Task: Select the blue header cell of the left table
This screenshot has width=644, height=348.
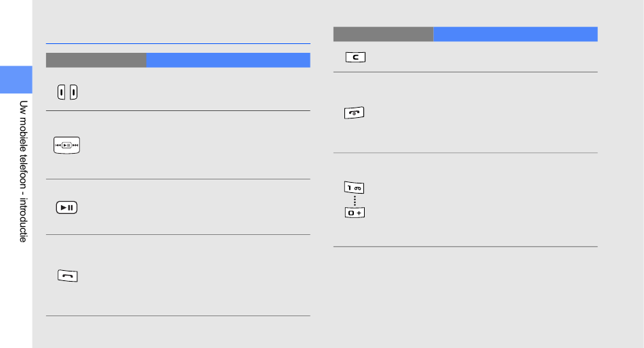Action: (x=228, y=60)
